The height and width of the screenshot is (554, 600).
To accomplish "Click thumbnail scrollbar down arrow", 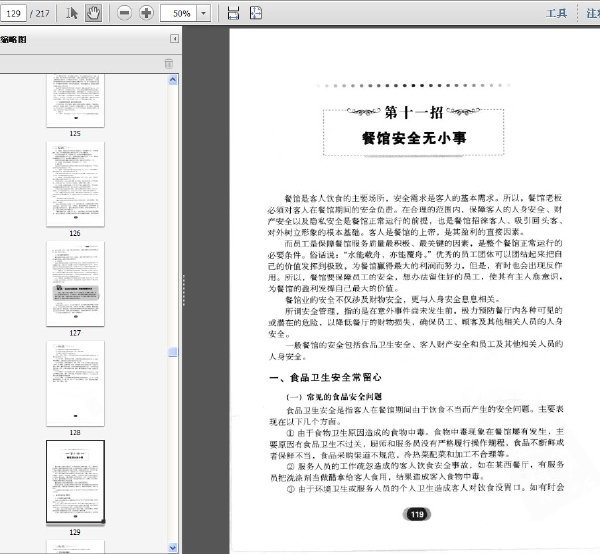I will 173,548.
